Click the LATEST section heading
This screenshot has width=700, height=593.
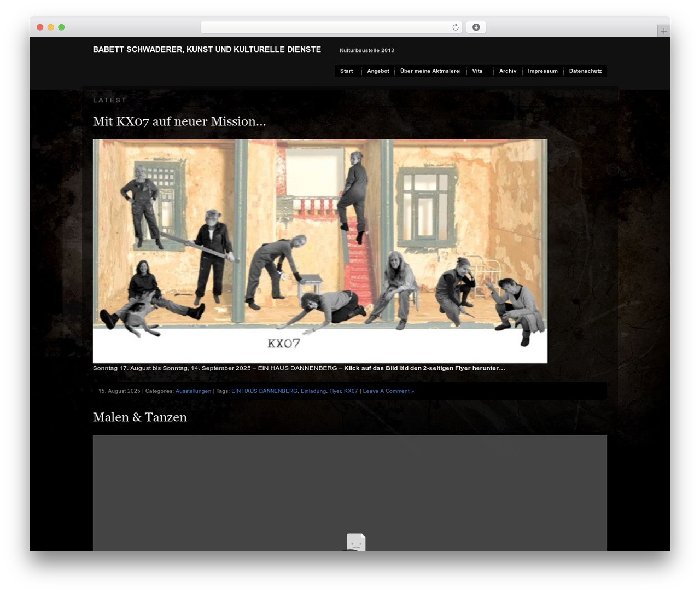110,100
